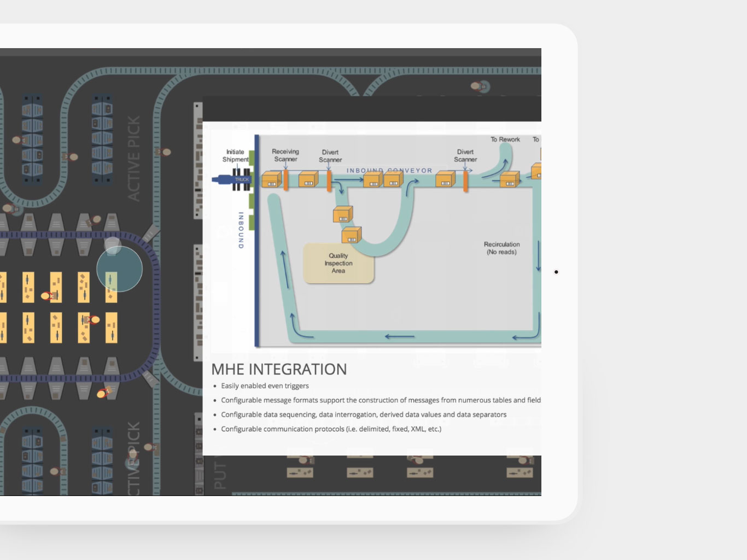The width and height of the screenshot is (747, 560).
Task: Tap the tablet front camera dot
Action: (556, 272)
